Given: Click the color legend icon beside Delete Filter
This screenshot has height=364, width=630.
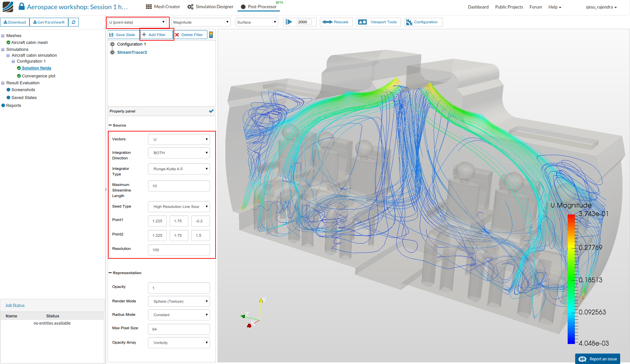Looking at the screenshot, I should (211, 35).
